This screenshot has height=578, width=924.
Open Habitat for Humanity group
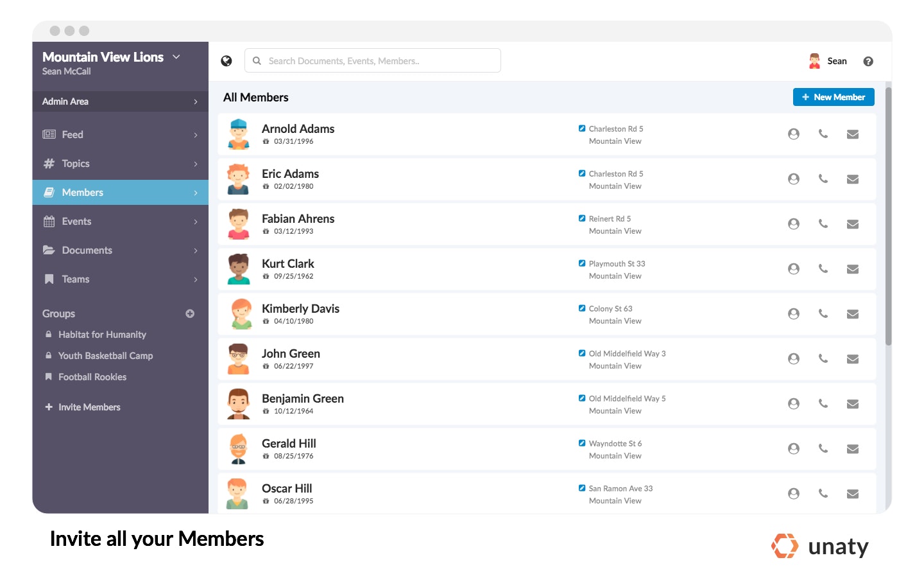coord(102,335)
